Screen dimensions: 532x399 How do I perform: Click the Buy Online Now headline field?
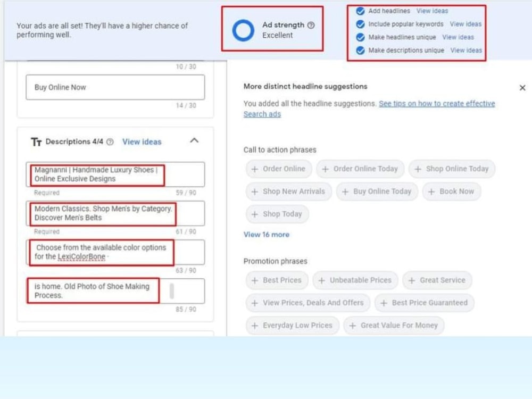[x=115, y=87]
